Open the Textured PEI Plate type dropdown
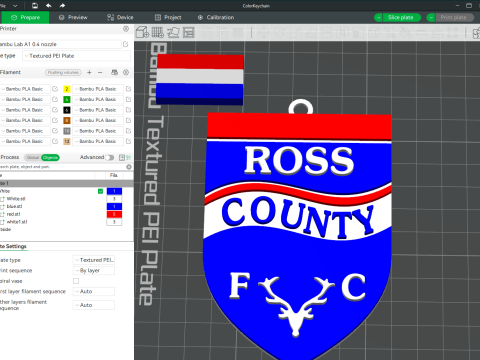Image resolution: width=480 pixels, height=360 pixels. point(76,56)
